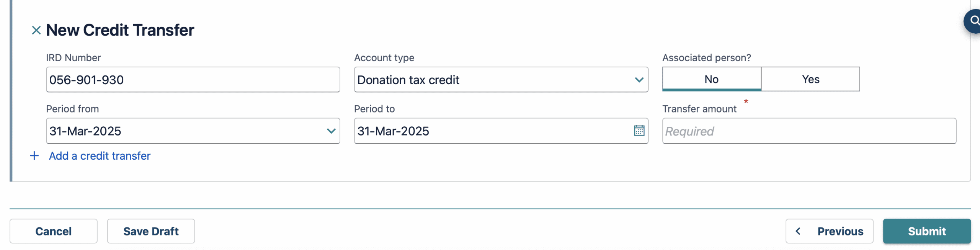Click the Transfer amount label
The height and width of the screenshot is (250, 980).
tap(699, 109)
